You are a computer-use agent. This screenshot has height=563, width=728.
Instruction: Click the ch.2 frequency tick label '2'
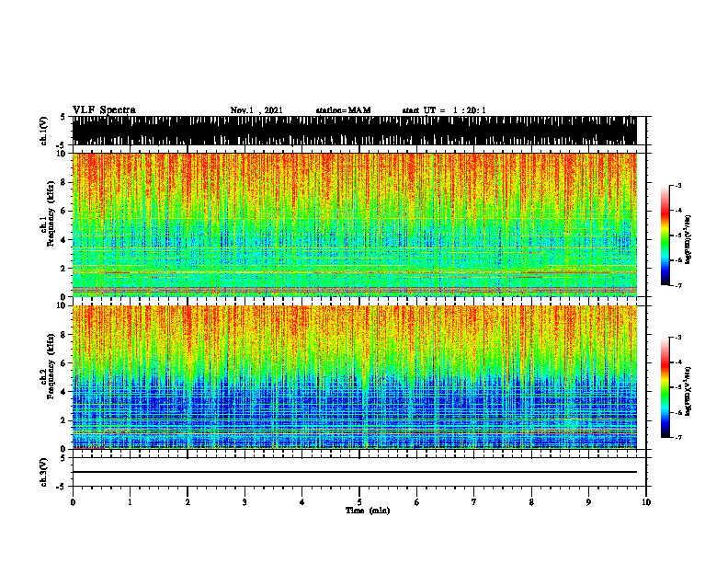64,420
